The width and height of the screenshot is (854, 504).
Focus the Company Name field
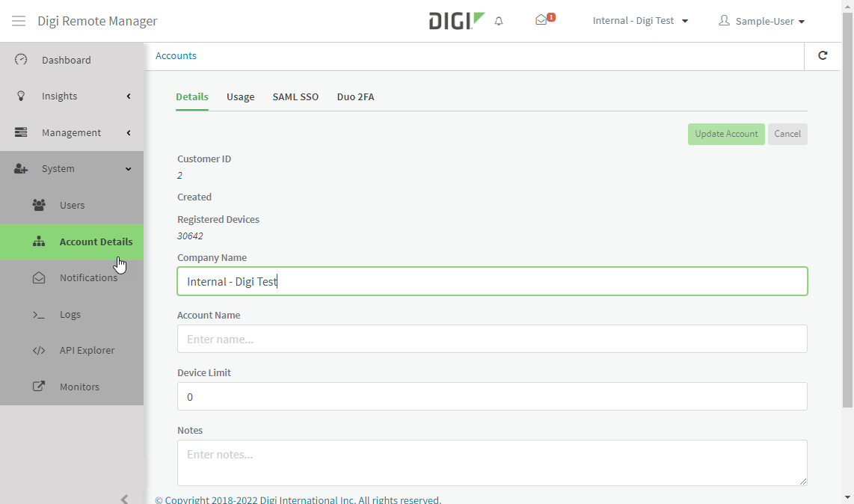[x=492, y=281]
